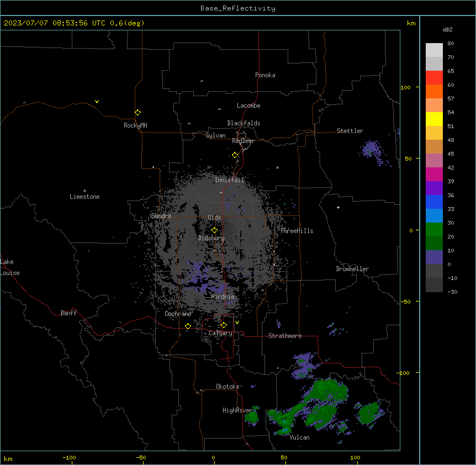Select the Drumheller city label
Screen dimensions: 476x465
point(352,269)
